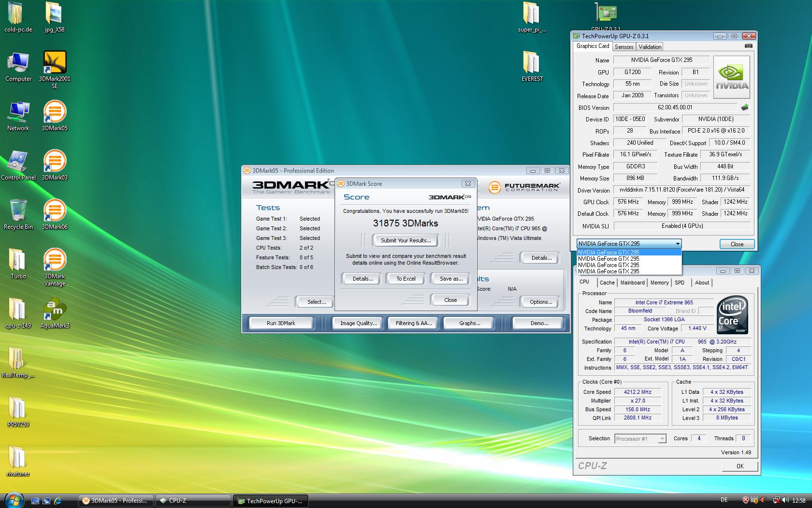Click Show Desktop in Quick Launch
The height and width of the screenshot is (508, 812).
click(35, 501)
